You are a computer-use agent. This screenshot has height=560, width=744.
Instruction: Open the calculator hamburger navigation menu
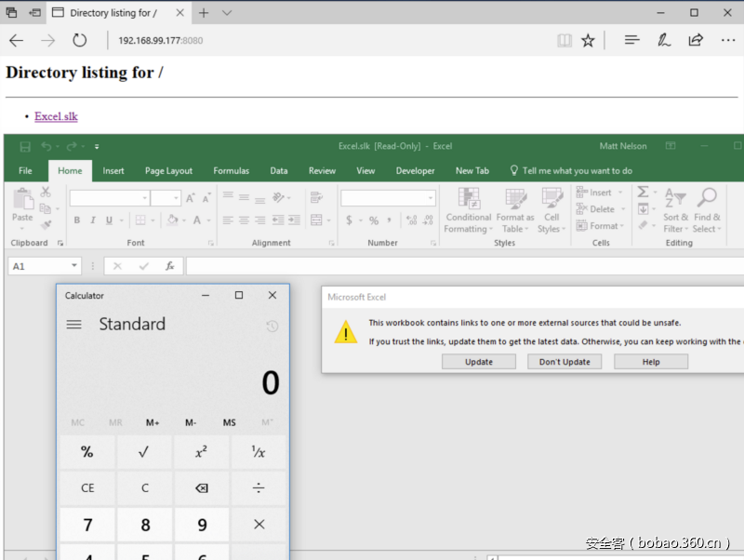click(x=74, y=325)
